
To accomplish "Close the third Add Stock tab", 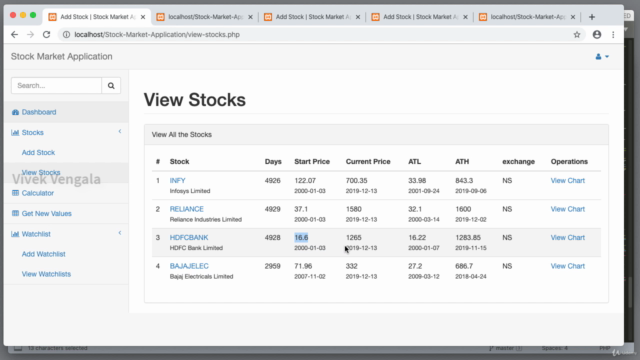I will [358, 17].
